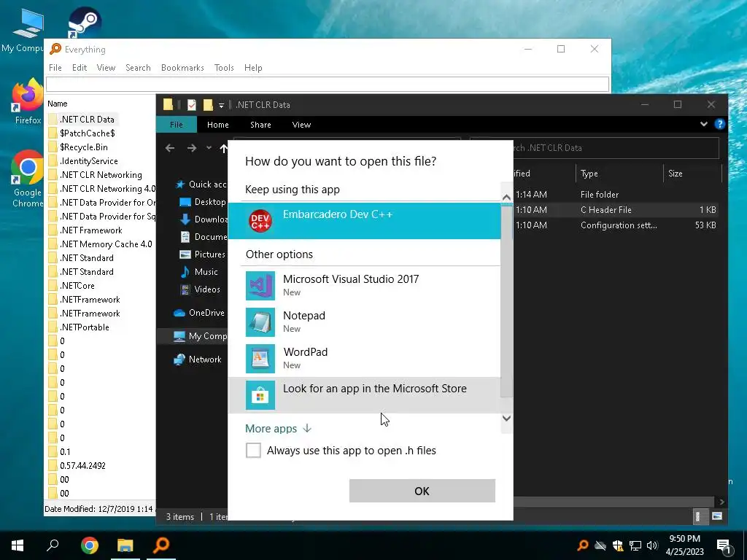Open recent locations dropdown arrow
Screen dimensions: 747x560
(x=209, y=148)
